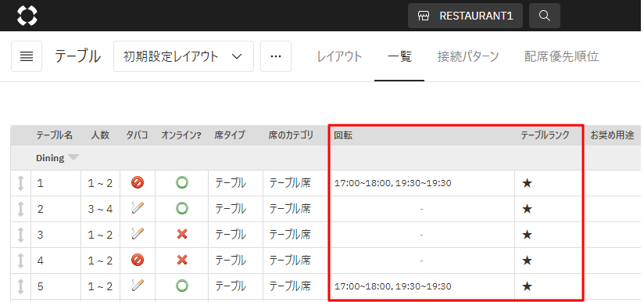The height and width of the screenshot is (302, 644).
Task: Collapse the Dining group triangle
Action: point(73,157)
